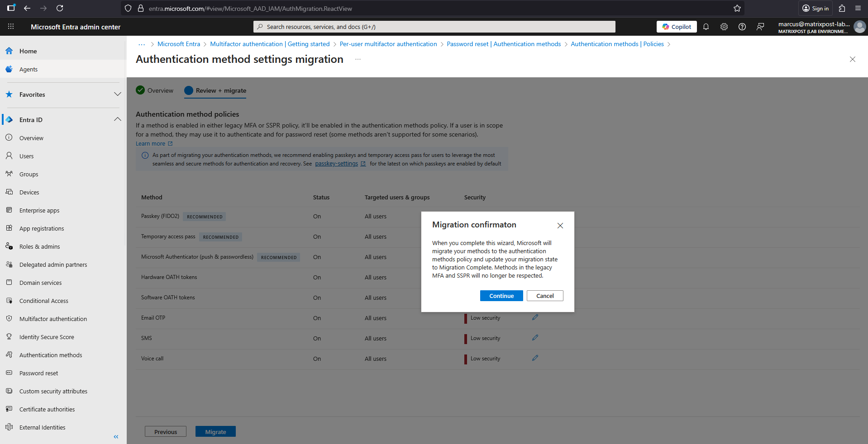The width and height of the screenshot is (868, 444).
Task: Click the Password reset icon in the sidebar
Action: click(x=9, y=373)
